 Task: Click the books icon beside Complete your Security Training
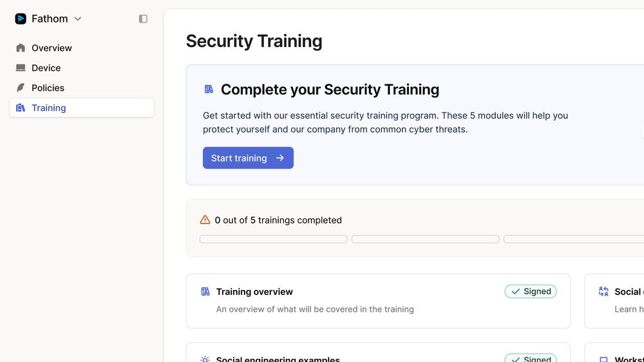209,89
